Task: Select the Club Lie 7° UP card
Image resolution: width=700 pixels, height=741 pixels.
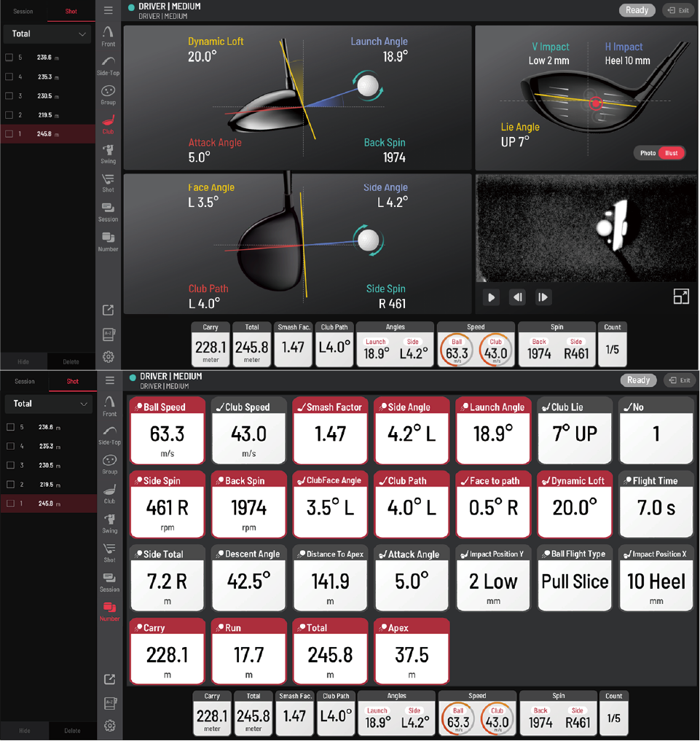Action: click(575, 431)
